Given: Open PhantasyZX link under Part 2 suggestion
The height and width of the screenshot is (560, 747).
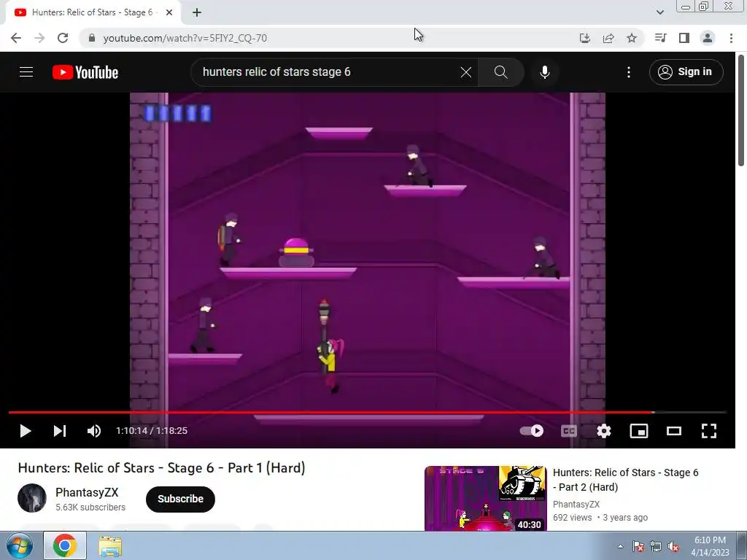Looking at the screenshot, I should [x=576, y=505].
